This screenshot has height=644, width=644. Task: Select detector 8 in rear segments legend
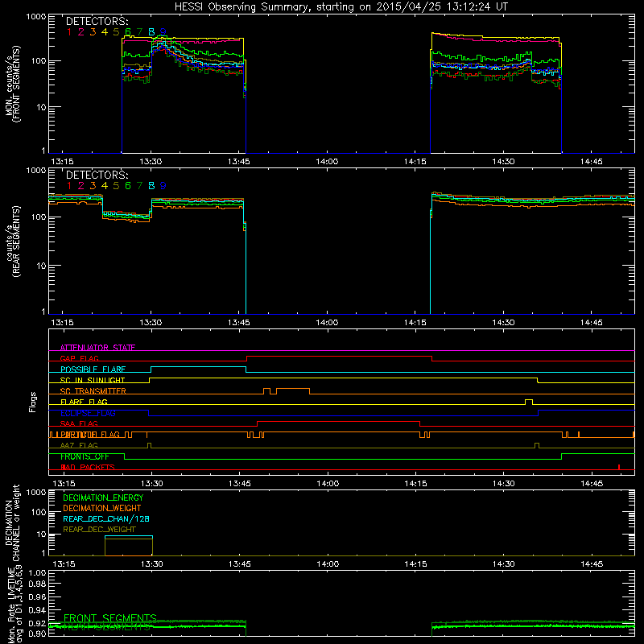pyautogui.click(x=151, y=186)
